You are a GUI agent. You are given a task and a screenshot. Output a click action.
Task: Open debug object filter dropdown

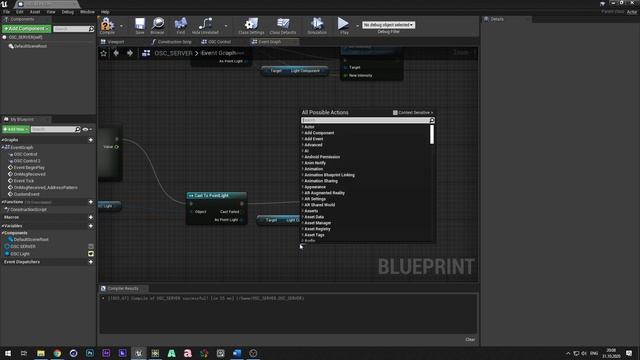[389, 25]
